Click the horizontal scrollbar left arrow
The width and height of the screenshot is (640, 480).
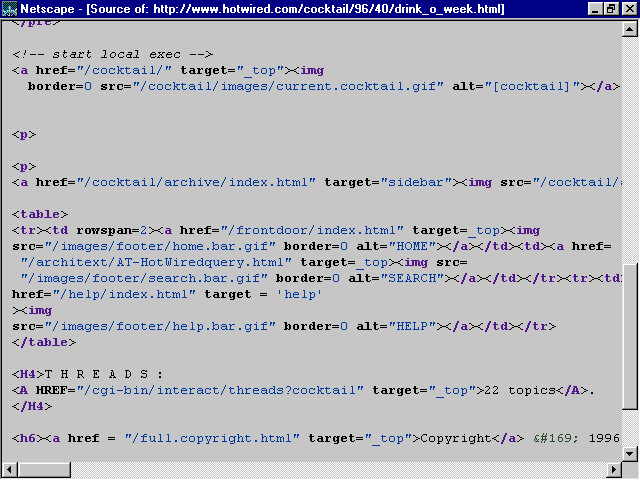(x=9, y=470)
